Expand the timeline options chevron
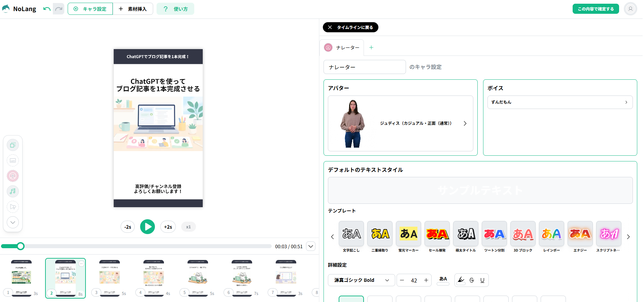This screenshot has width=644, height=302. click(x=311, y=246)
